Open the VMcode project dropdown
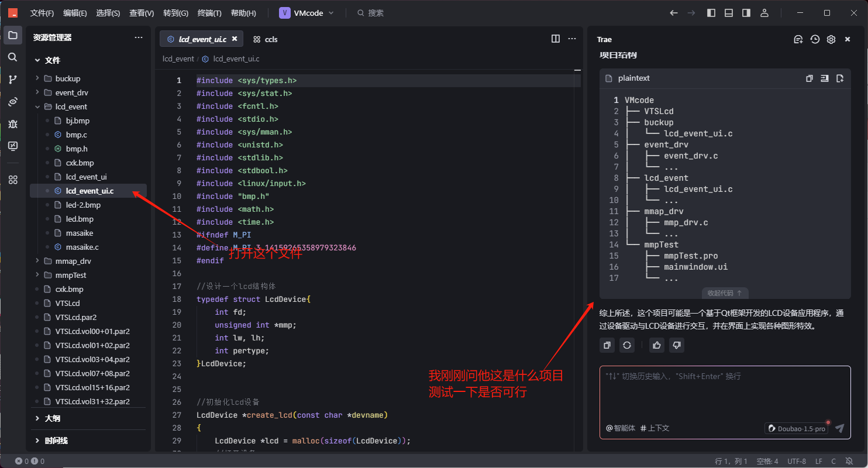The height and width of the screenshot is (468, 868). [x=306, y=13]
